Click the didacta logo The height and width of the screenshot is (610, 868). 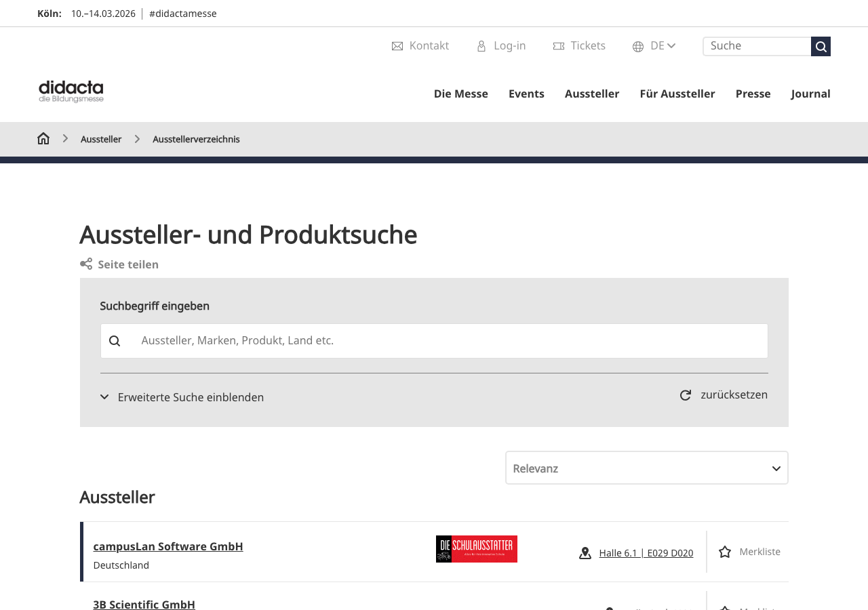tap(71, 91)
